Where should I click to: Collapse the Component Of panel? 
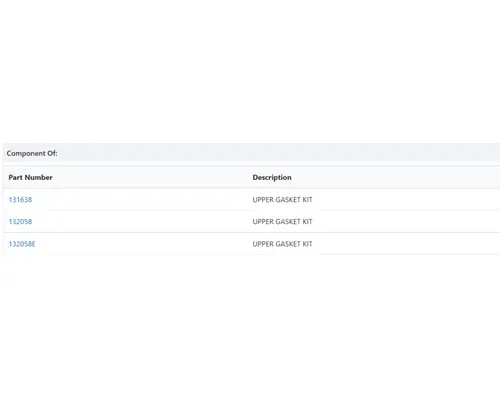252,153
